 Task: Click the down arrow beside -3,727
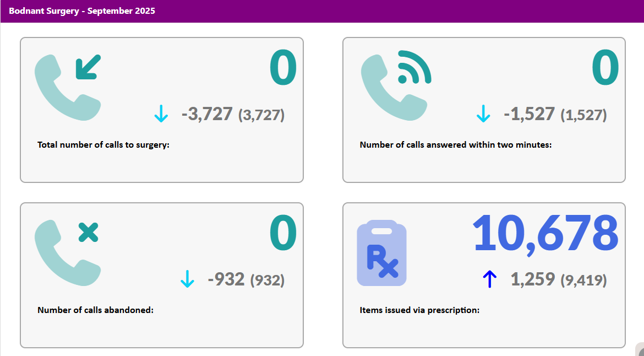(x=161, y=114)
